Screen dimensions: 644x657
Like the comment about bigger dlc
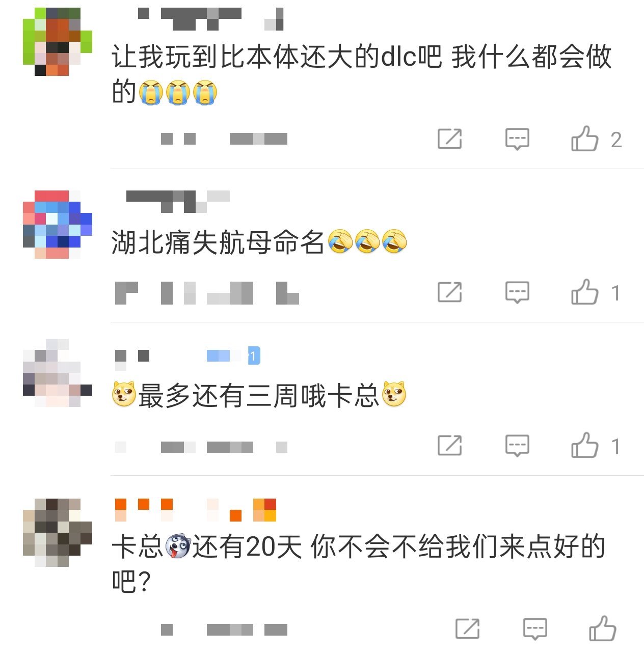[584, 139]
